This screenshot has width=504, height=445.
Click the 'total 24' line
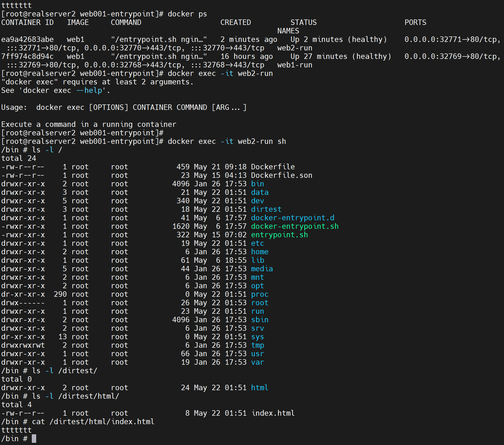[19, 158]
